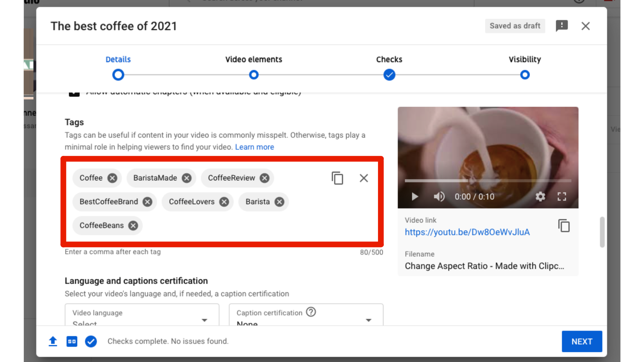Click the title 'The best coffee of 2021'
644x362 pixels.
(x=114, y=26)
